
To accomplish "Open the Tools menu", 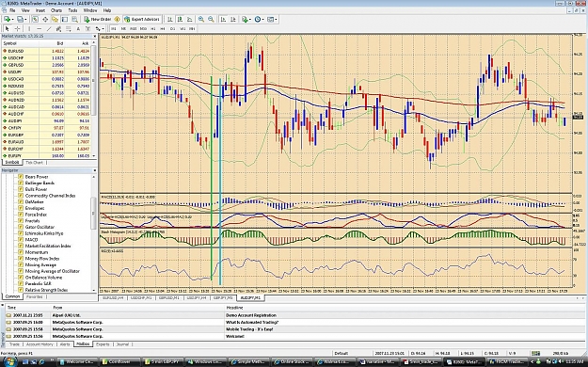I will [x=72, y=10].
